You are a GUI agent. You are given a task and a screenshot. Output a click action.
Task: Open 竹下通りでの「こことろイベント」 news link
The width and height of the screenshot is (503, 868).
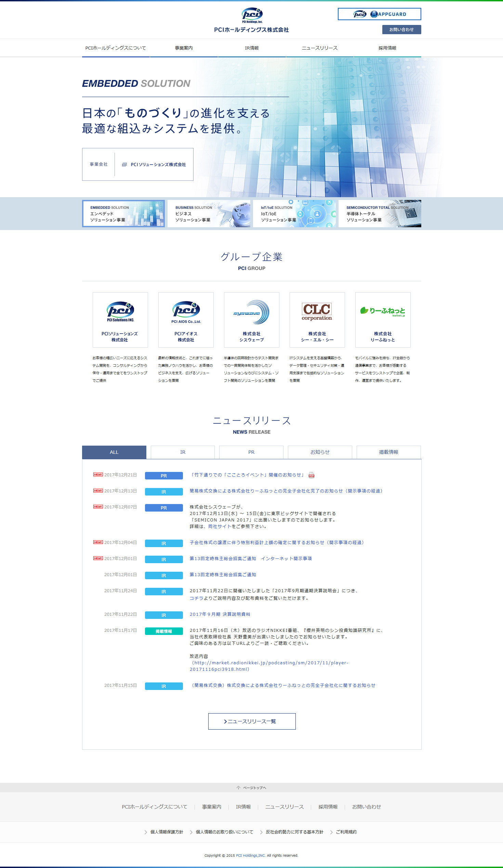point(248,475)
